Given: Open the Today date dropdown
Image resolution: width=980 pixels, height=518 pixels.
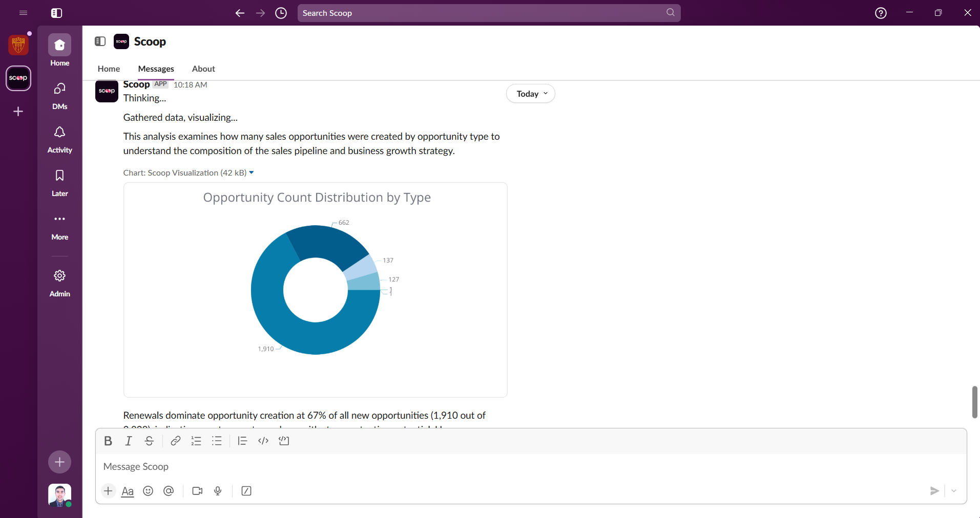Looking at the screenshot, I should coord(531,94).
